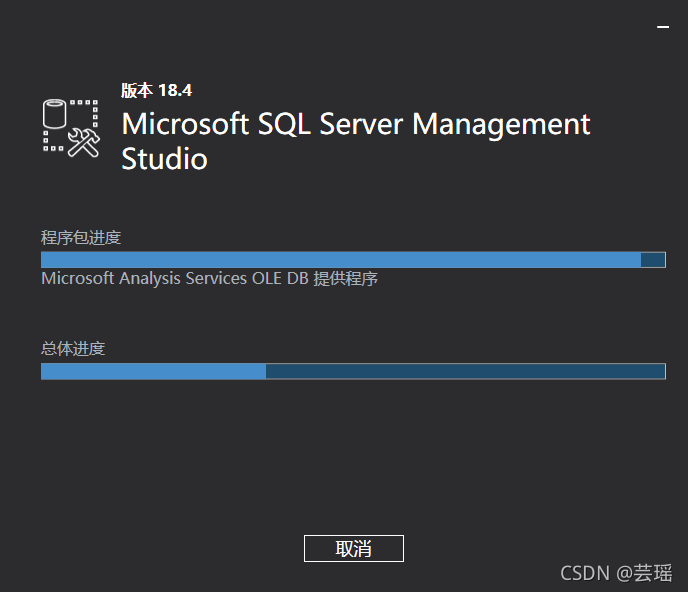Click the 总体进度 overall progress bar
This screenshot has height=592, width=688.
pos(353,372)
